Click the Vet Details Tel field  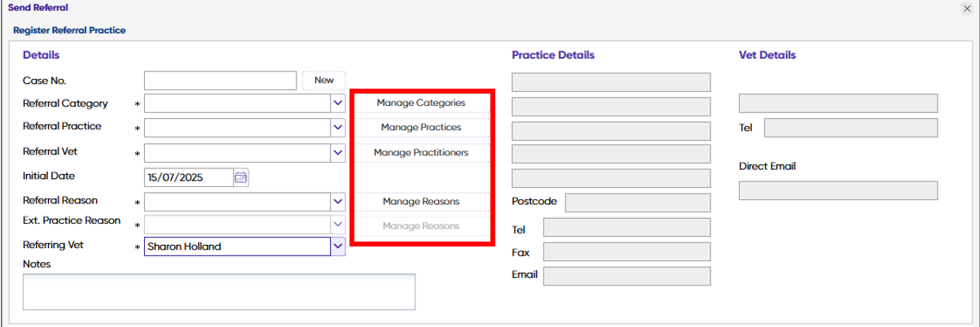tap(850, 128)
